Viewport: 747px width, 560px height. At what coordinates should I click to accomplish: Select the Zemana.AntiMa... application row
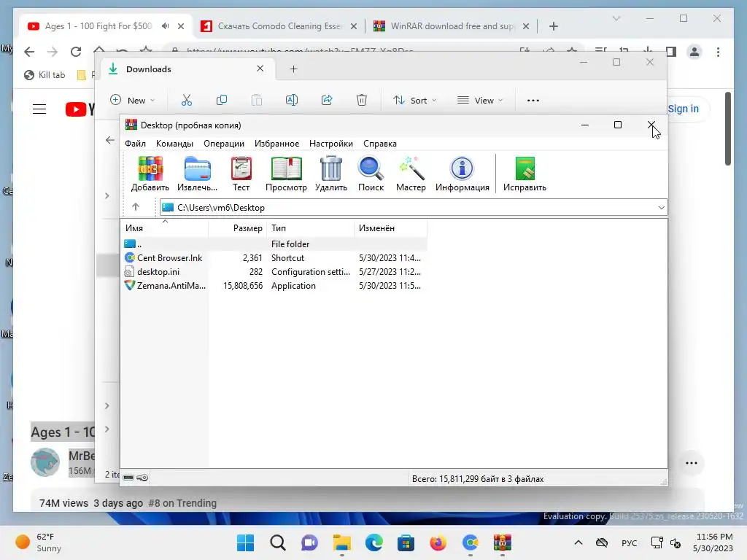274,286
